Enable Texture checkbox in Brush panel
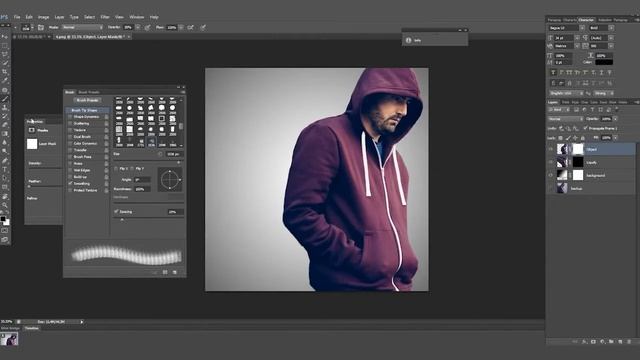Screen dimensions: 640x360 tap(70, 130)
